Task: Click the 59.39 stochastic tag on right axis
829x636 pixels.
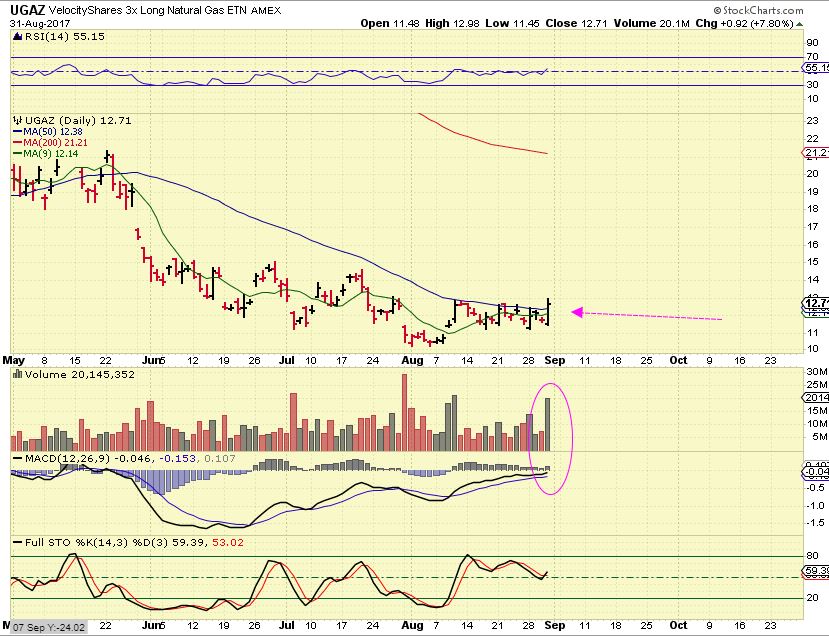Action: click(x=816, y=571)
